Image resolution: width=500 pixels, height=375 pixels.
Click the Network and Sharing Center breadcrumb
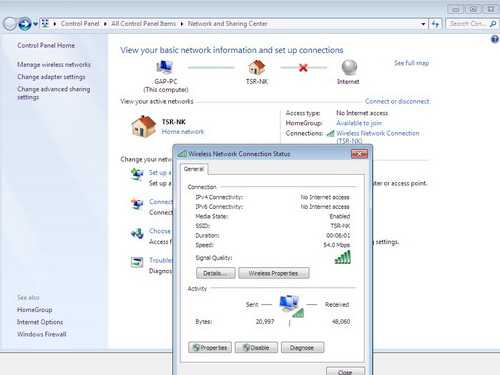[x=227, y=24]
